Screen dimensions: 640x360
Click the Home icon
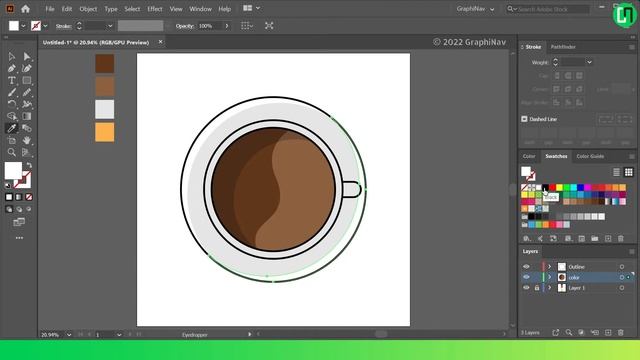(25, 9)
